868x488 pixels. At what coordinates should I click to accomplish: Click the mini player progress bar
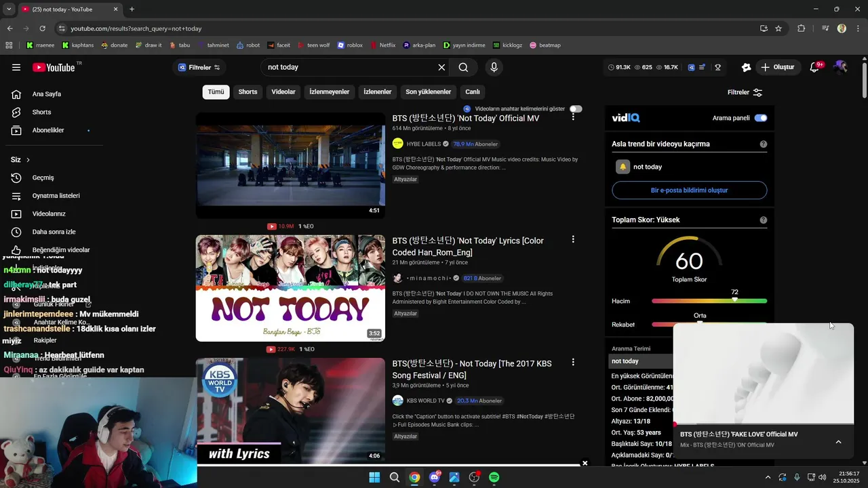[764, 424]
